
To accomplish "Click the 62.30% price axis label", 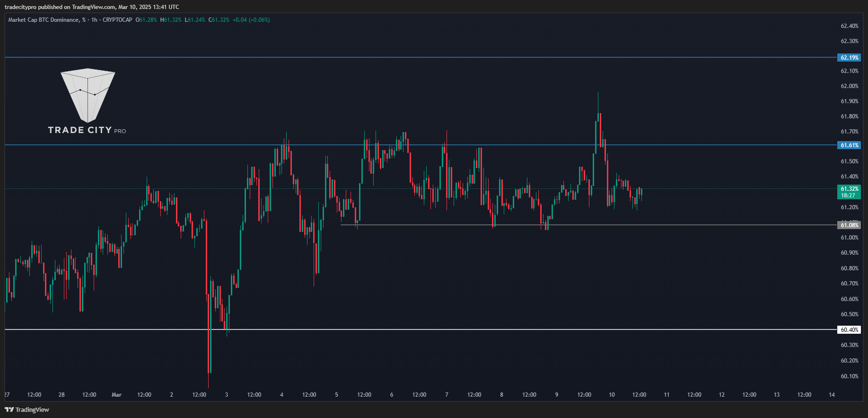I will 850,41.
